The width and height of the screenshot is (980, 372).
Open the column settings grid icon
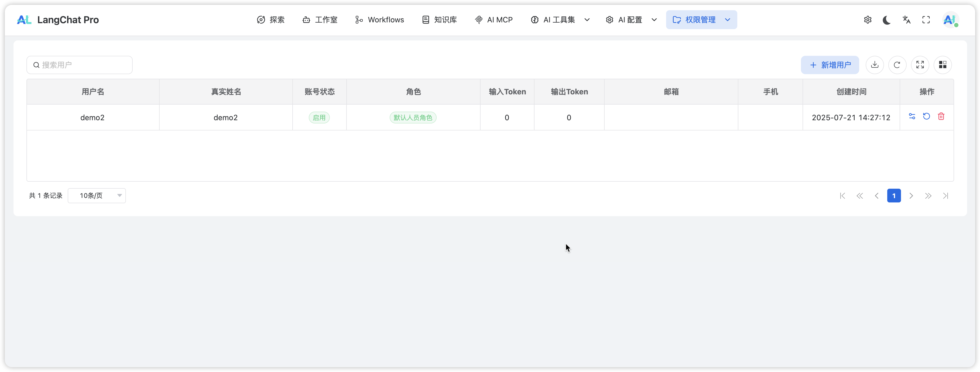[942, 65]
